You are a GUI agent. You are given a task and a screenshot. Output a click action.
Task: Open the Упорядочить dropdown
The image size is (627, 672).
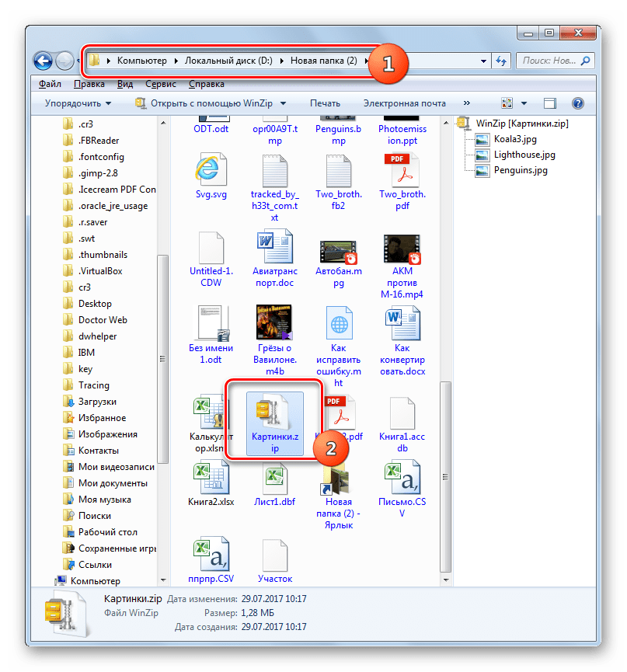pyautogui.click(x=78, y=103)
